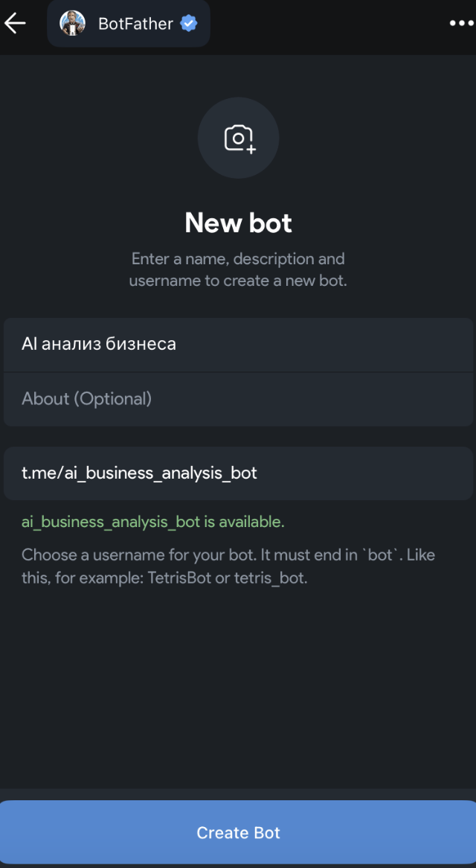Screen dimensions: 476x868
Task: Click the green username available message
Action: click(152, 522)
